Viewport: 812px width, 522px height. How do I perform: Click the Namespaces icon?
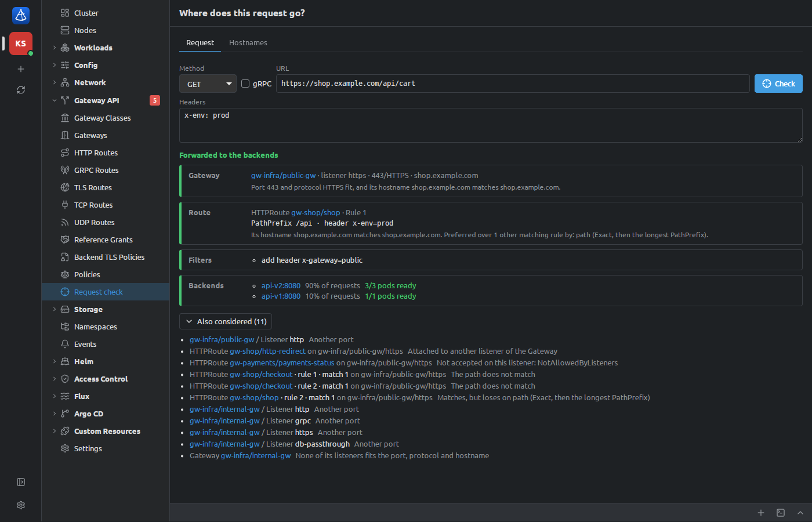point(65,327)
